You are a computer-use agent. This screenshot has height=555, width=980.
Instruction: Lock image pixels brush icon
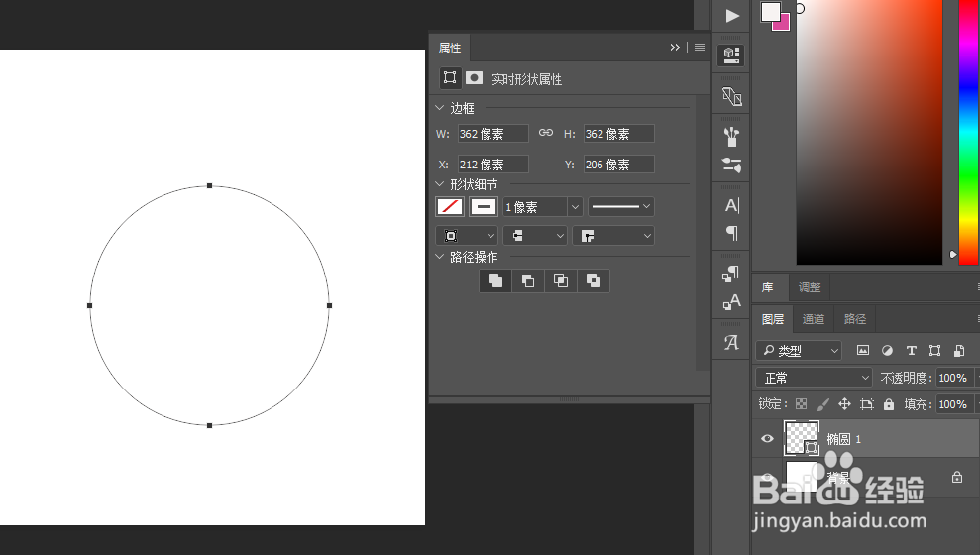tap(823, 404)
